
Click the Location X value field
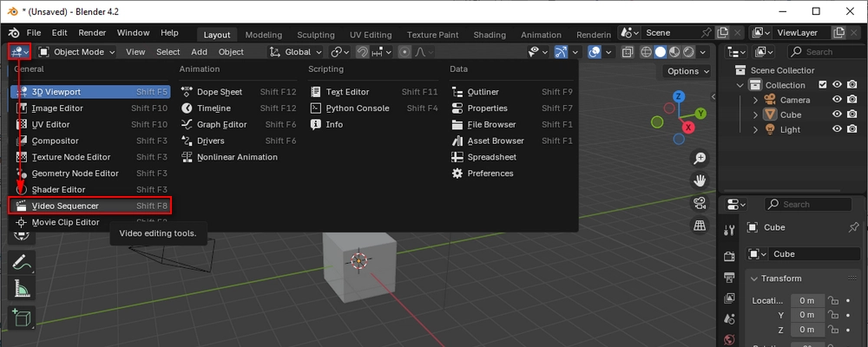point(806,300)
